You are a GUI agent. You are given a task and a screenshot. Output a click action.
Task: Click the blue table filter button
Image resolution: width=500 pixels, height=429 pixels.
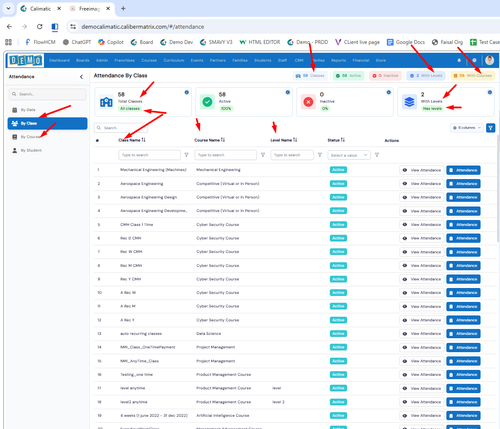click(x=490, y=128)
